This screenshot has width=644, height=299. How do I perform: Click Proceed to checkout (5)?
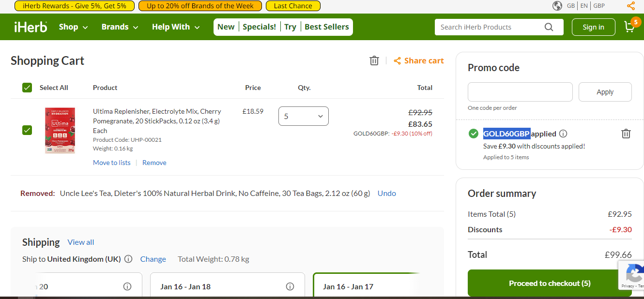(x=550, y=283)
